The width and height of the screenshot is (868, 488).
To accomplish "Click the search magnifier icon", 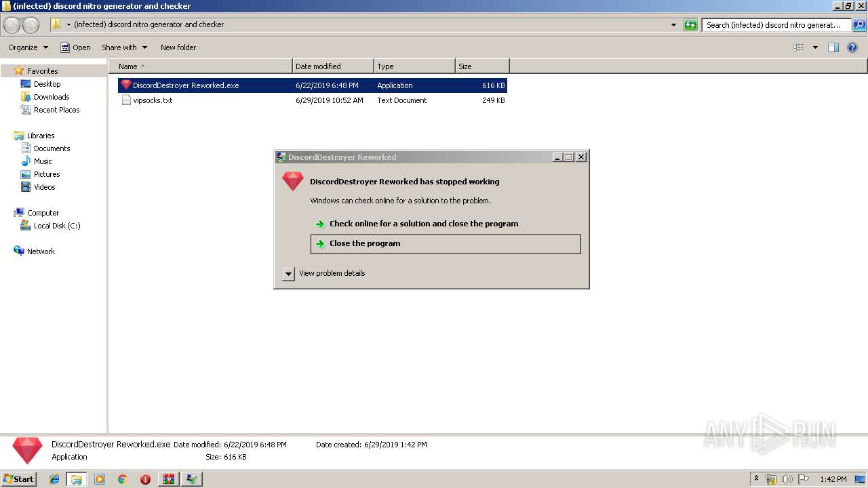I will click(859, 25).
